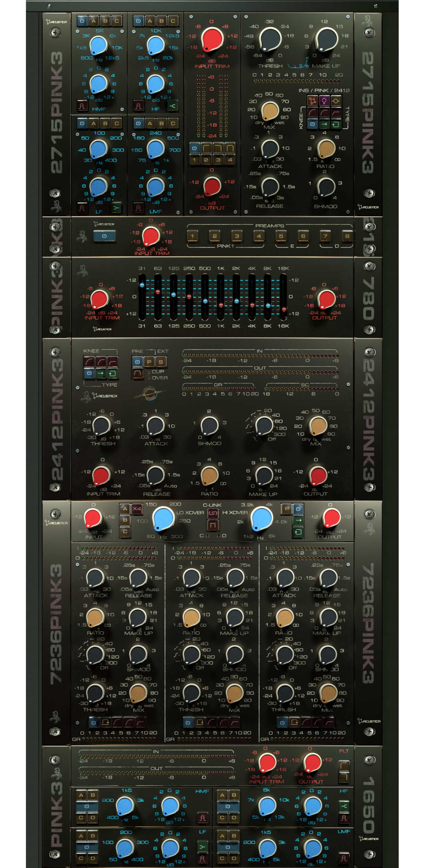This screenshot has width=427, height=868.
Task: Toggle the green shelf button on 1650 HF band
Action: point(344,806)
